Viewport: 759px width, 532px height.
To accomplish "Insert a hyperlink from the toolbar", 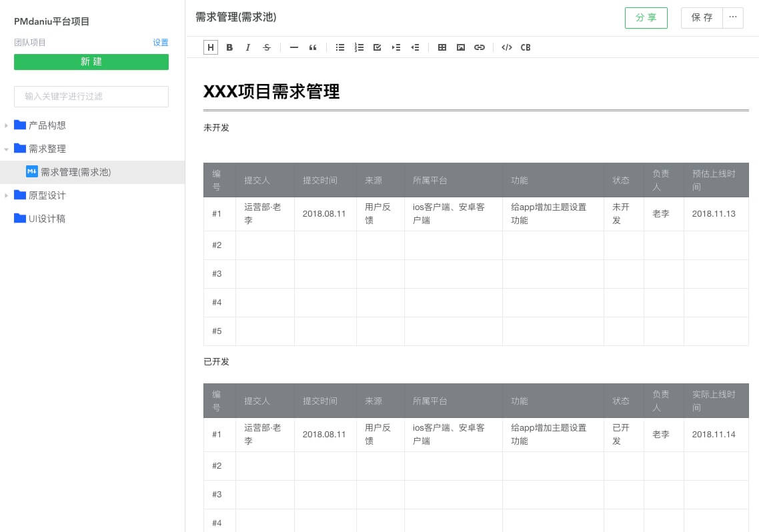I will (480, 47).
